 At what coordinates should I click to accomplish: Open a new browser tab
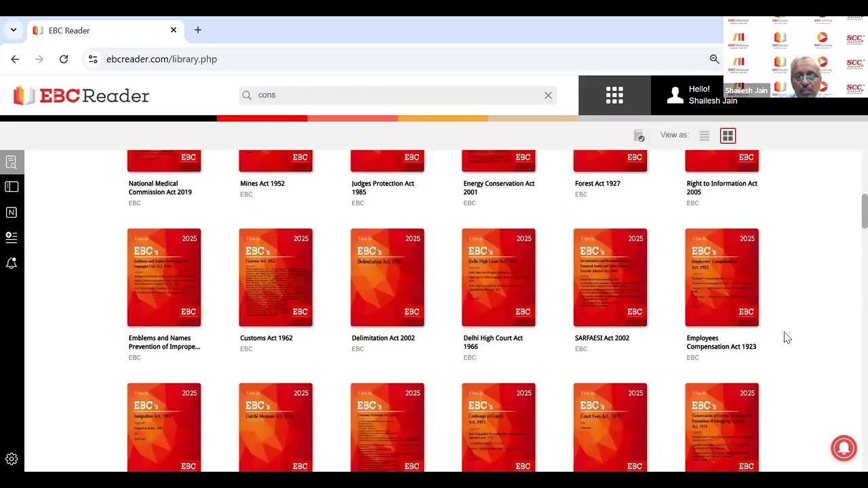point(198,30)
